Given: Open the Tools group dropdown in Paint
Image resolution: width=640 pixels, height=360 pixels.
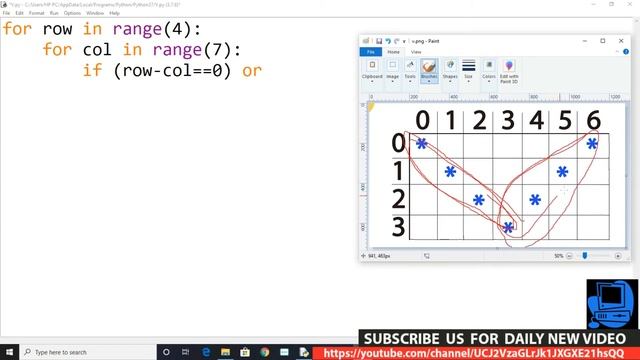Looking at the screenshot, I should pyautogui.click(x=410, y=71).
